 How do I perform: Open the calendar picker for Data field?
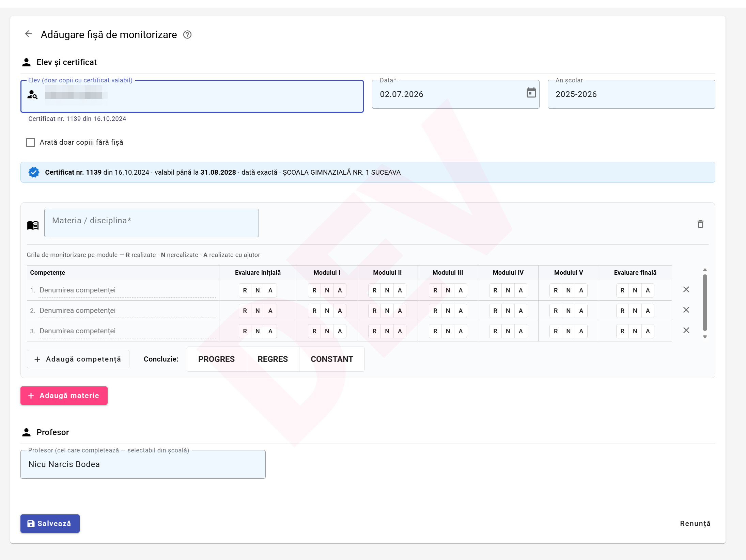click(x=531, y=93)
